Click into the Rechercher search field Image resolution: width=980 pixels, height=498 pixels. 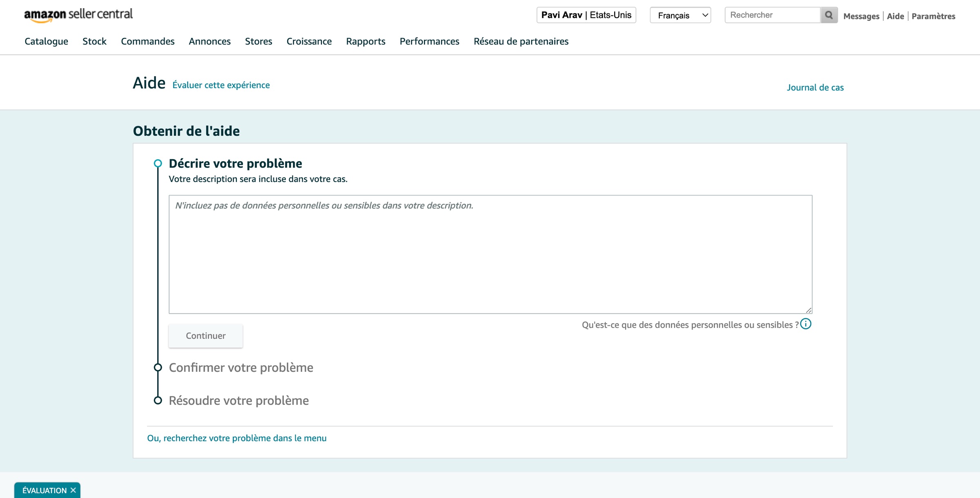(773, 15)
